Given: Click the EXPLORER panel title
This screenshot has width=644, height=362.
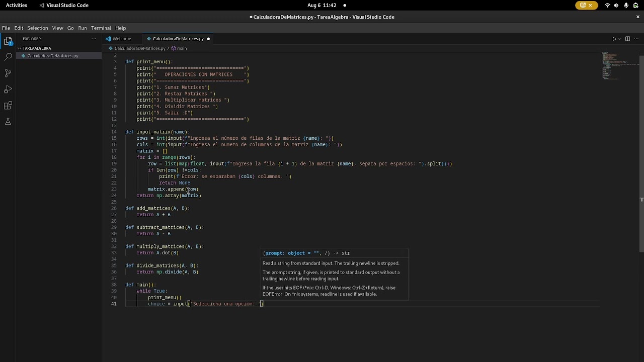Looking at the screenshot, I should coord(32,39).
